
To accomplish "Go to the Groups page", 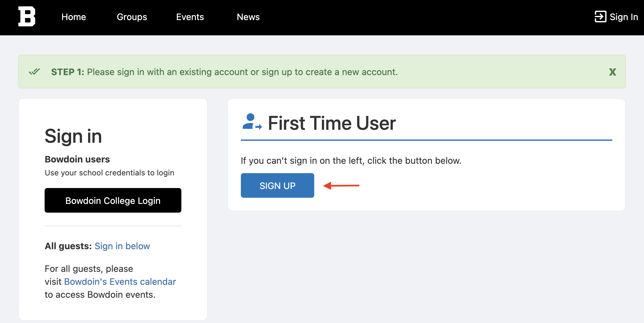I will (x=132, y=17).
